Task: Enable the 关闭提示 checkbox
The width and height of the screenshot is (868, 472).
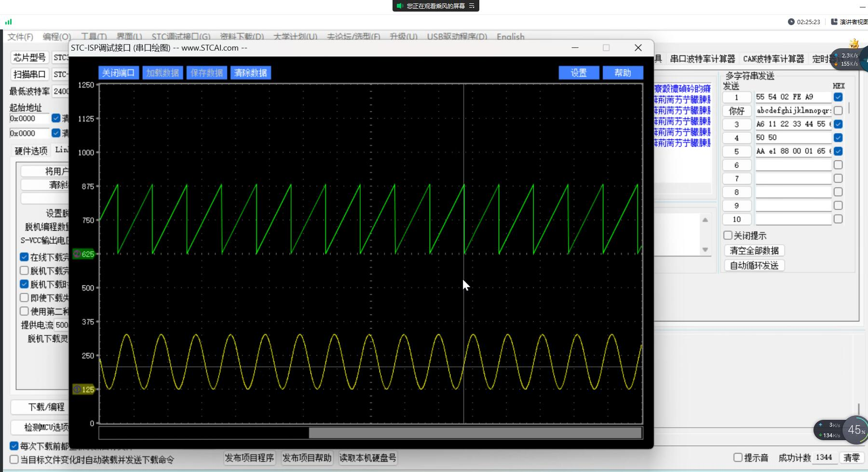Action: (728, 236)
